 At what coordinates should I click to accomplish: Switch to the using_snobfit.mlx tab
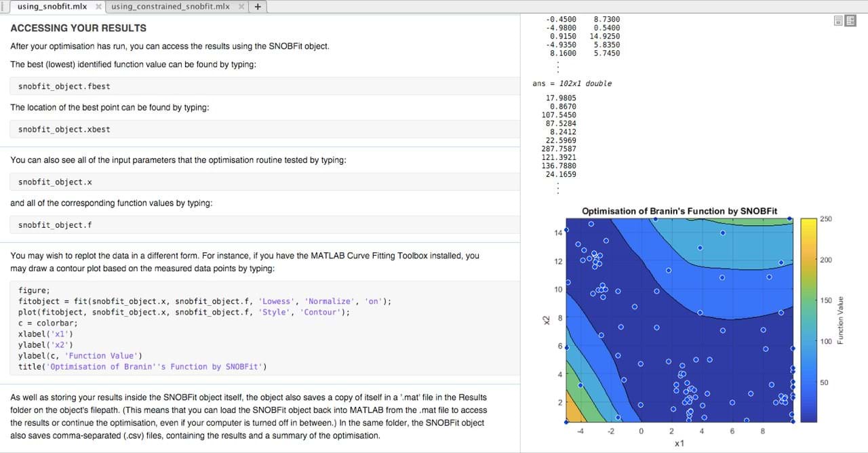[52, 7]
